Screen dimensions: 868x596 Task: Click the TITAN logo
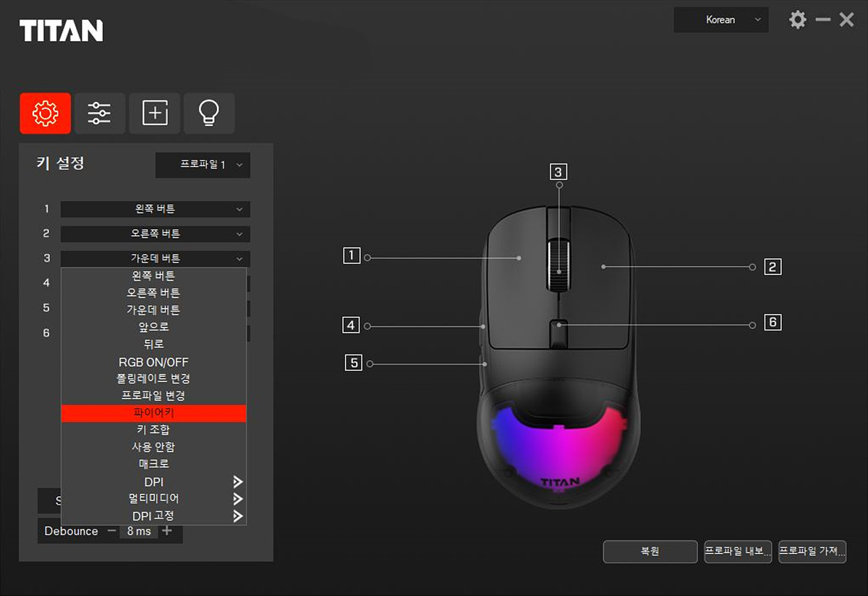pyautogui.click(x=61, y=31)
